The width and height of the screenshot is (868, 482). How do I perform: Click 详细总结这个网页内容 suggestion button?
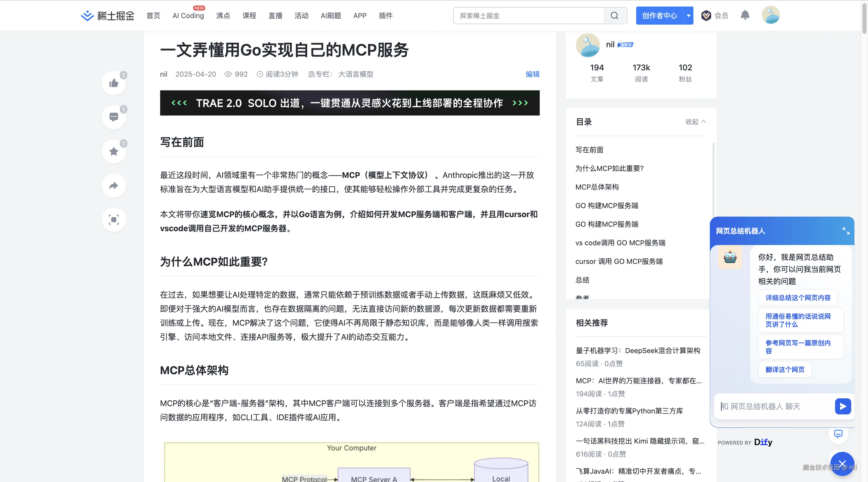click(x=798, y=298)
